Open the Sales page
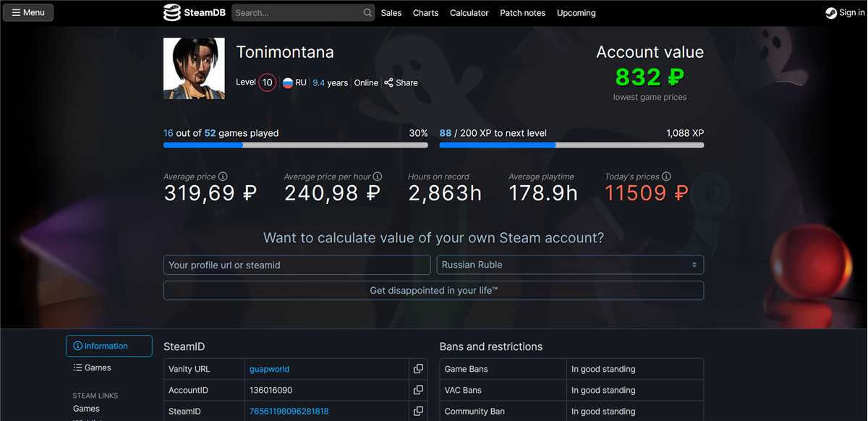 [x=391, y=13]
